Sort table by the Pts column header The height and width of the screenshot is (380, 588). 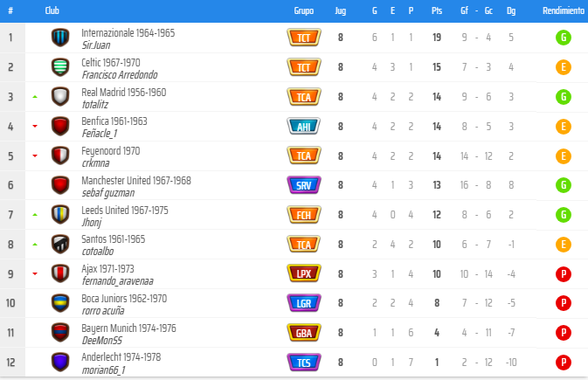click(x=437, y=10)
